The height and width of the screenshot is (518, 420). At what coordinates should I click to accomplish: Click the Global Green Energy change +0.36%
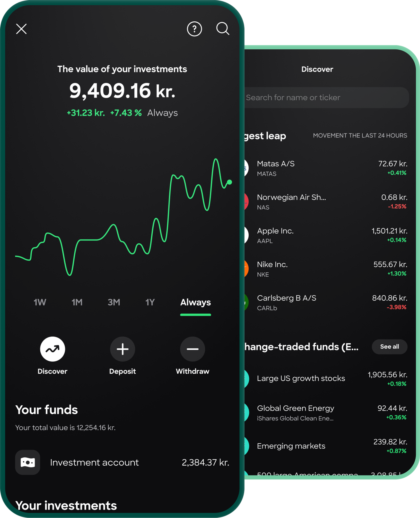tap(396, 417)
